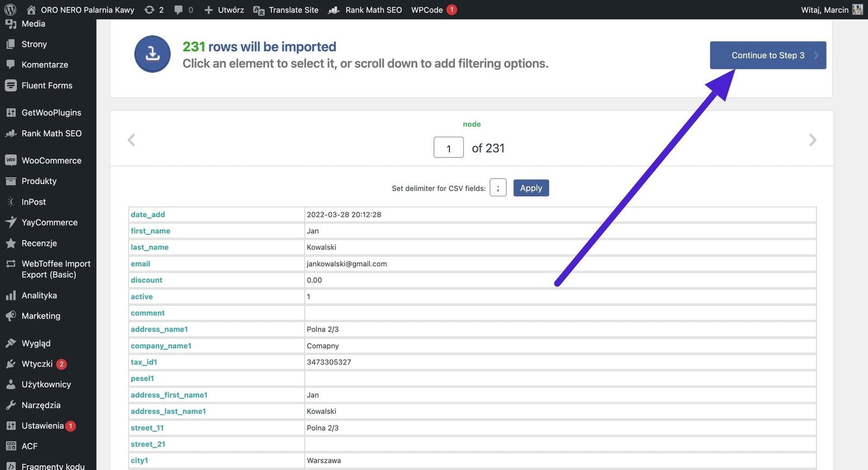
Task: Click the WordPress logo in admin bar
Action: (x=10, y=10)
